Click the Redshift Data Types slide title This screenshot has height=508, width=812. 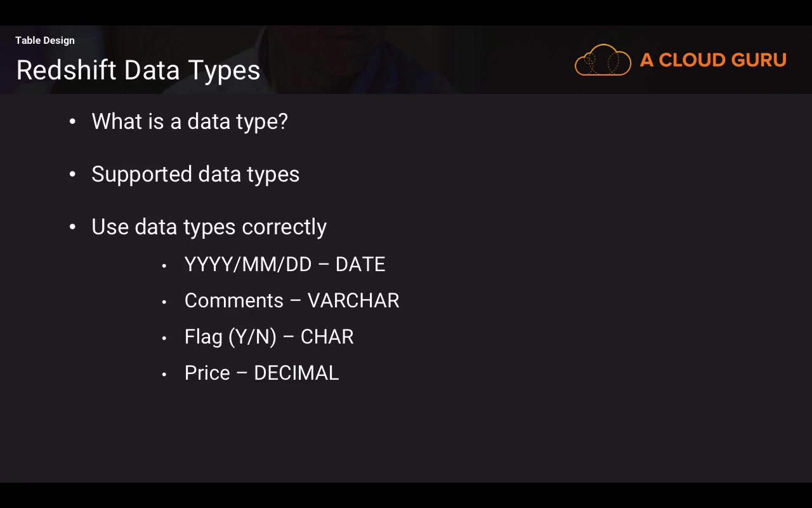pyautogui.click(x=138, y=70)
